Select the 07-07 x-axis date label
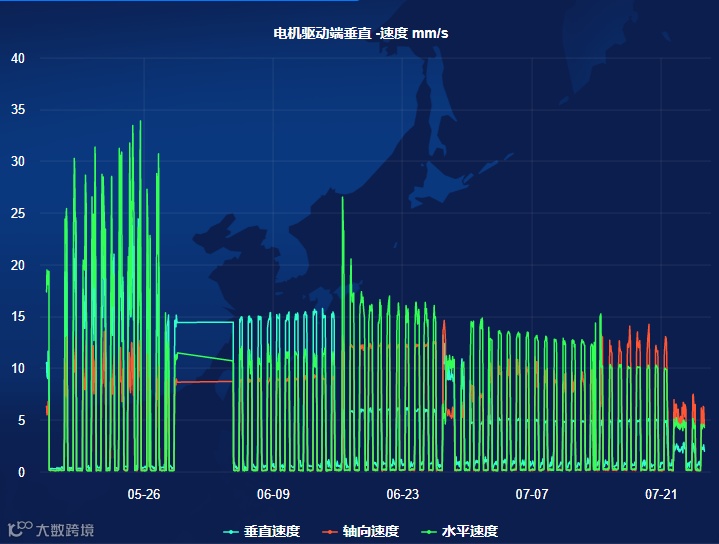The image size is (719, 544). tap(532, 494)
